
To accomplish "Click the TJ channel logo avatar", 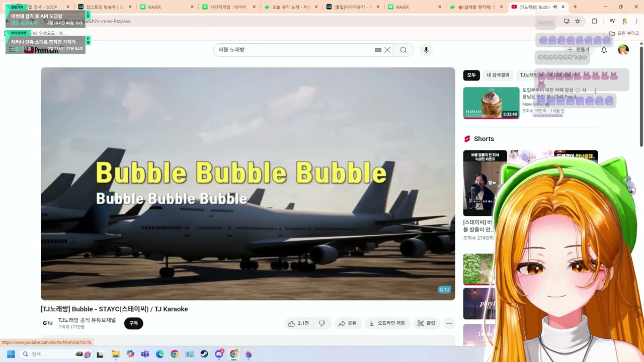I will 47,323.
